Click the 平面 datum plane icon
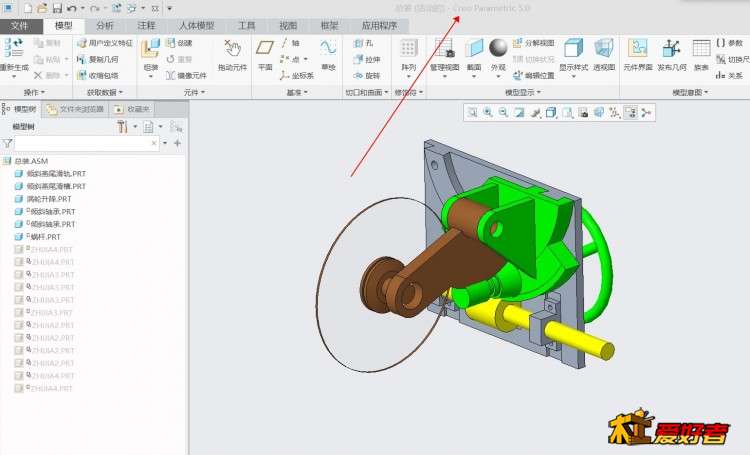This screenshot has width=750, height=455. (x=265, y=48)
